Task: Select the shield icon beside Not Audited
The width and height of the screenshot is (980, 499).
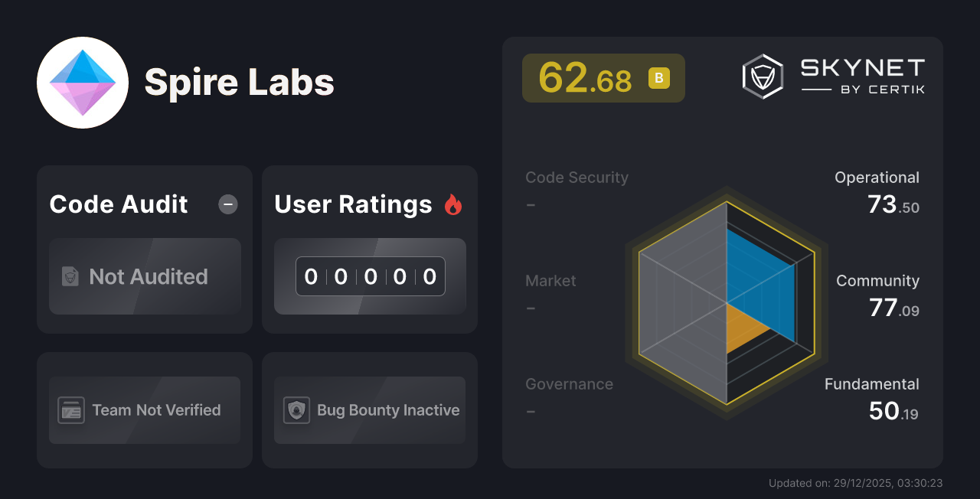Action: pos(70,277)
